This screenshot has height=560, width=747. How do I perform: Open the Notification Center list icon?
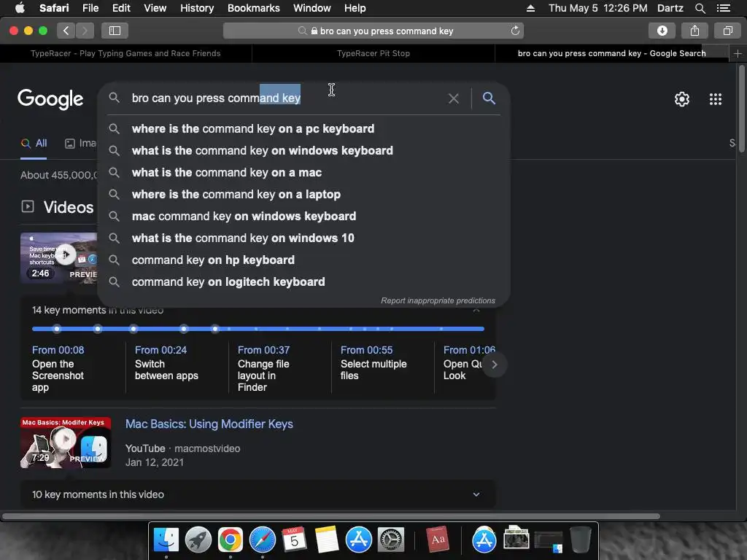tap(723, 8)
